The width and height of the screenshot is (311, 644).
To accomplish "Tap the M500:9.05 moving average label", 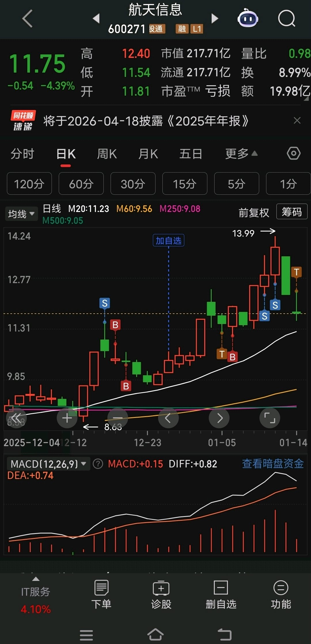I will pyautogui.click(x=63, y=221).
